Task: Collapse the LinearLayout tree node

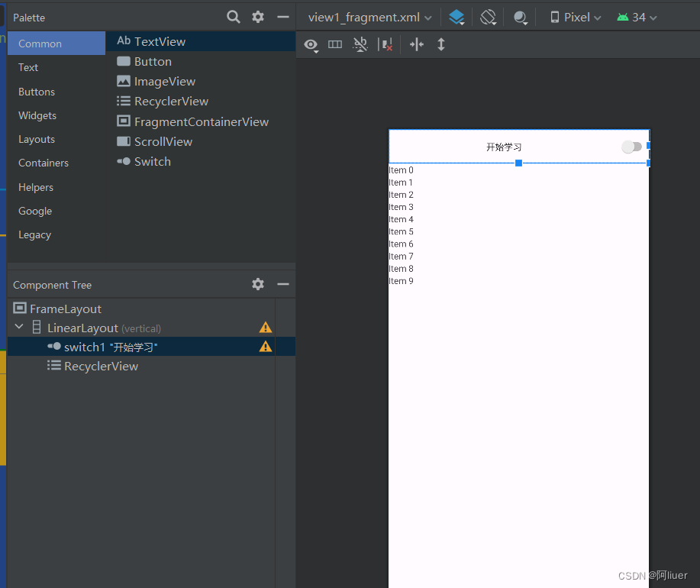Action: 19,327
